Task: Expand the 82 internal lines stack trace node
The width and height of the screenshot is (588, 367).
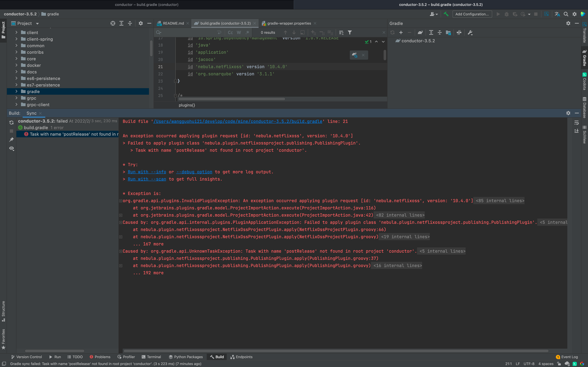Action: point(121,215)
